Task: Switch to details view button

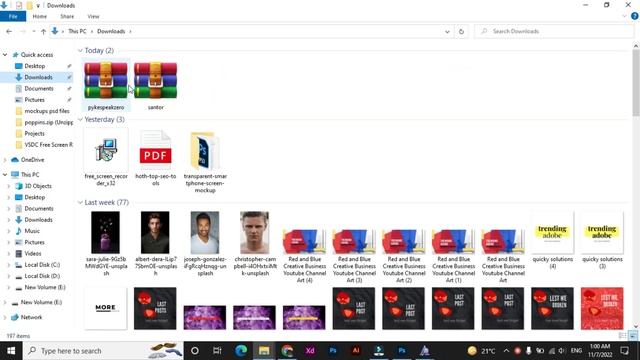Action: point(623,336)
